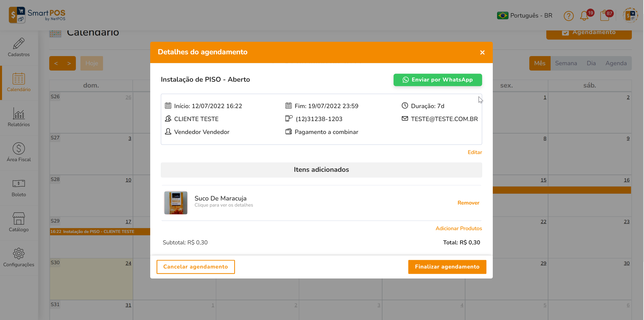644x320 pixels.
Task: Open the Configurações gear icon
Action: 19,254
